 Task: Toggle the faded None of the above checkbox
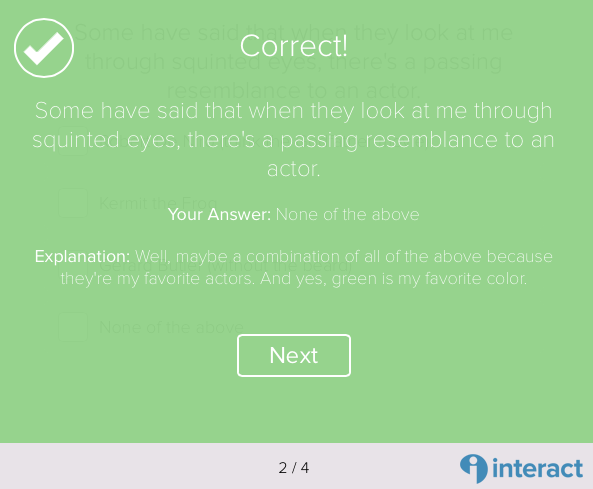point(73,327)
